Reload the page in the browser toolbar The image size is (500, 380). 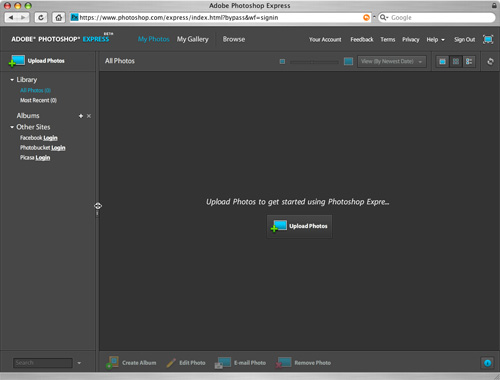(41, 17)
